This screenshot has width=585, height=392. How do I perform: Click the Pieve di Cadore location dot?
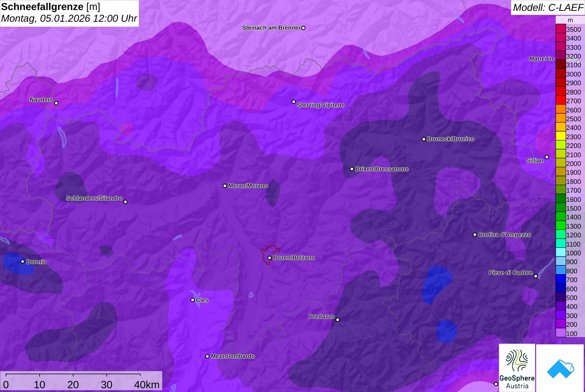[x=536, y=276]
